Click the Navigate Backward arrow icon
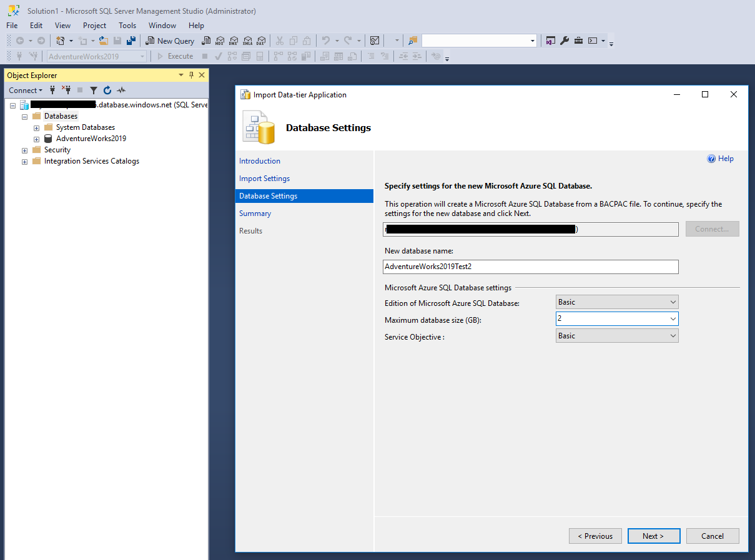 pos(20,41)
